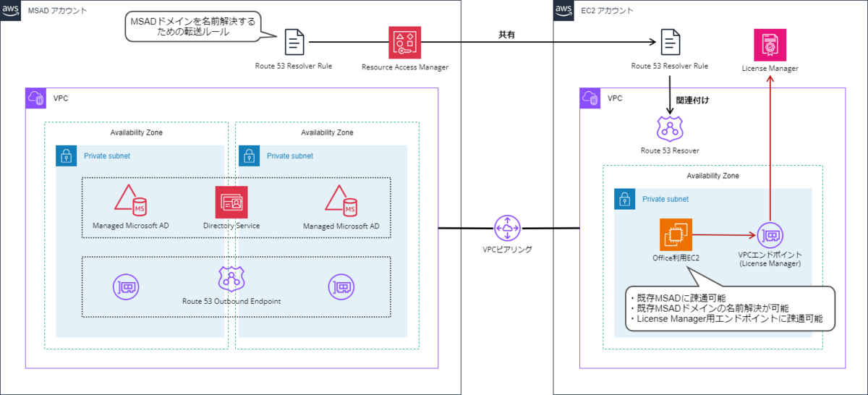Viewport: 868px width, 395px height.
Task: Select the VPCピアリング peering icon
Action: pyautogui.click(x=507, y=229)
